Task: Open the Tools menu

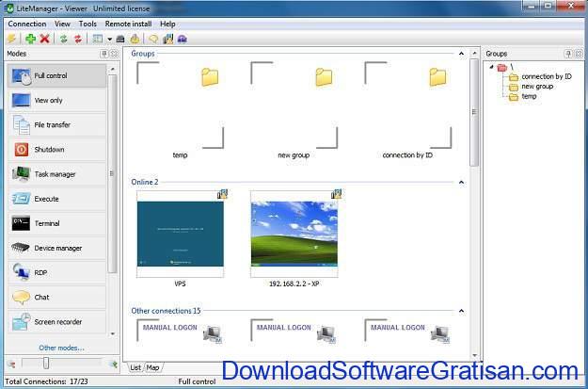Action: (87, 24)
